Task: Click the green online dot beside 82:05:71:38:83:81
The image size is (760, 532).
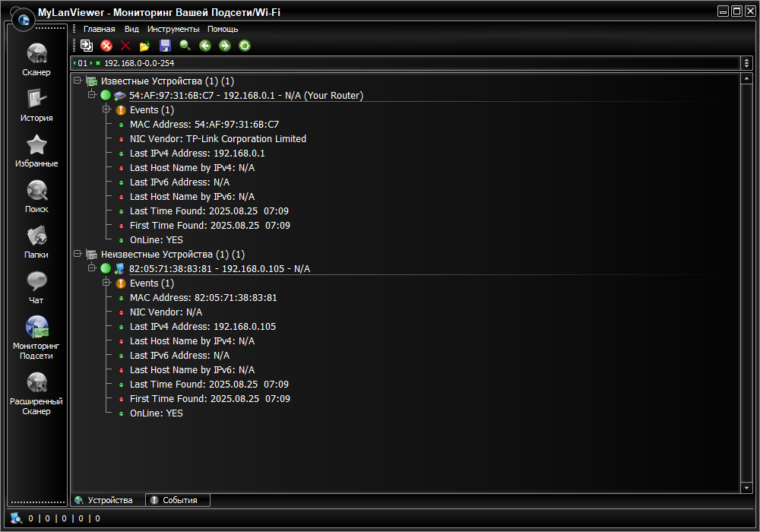Action: tap(106, 268)
